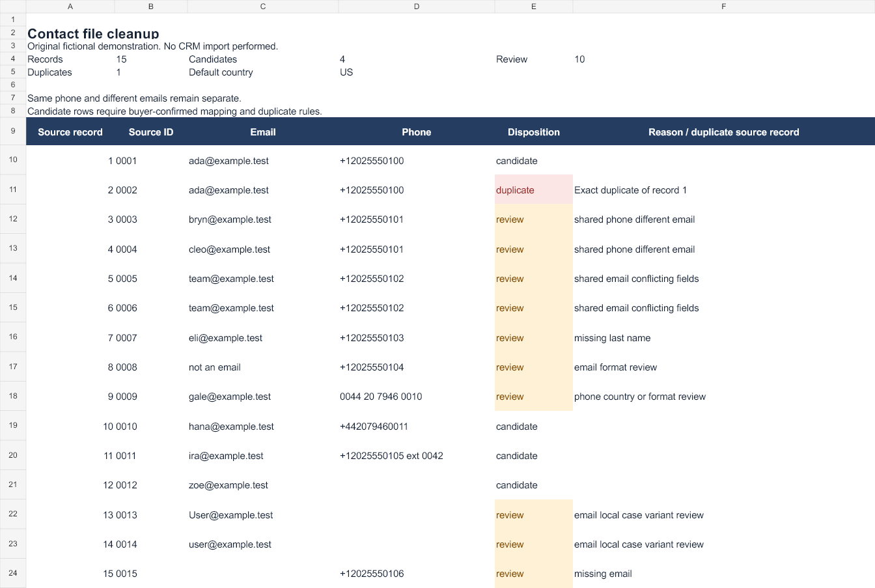Select column A header

click(70, 7)
